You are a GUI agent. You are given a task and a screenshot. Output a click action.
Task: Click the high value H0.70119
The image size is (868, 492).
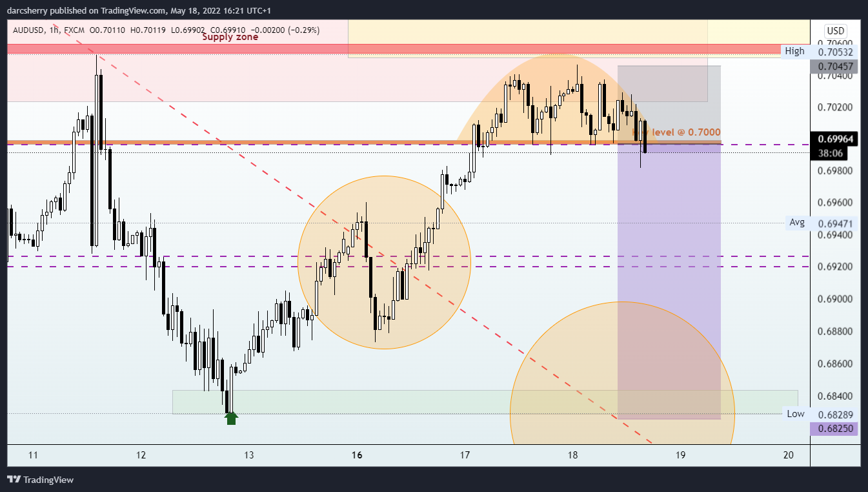pyautogui.click(x=148, y=30)
